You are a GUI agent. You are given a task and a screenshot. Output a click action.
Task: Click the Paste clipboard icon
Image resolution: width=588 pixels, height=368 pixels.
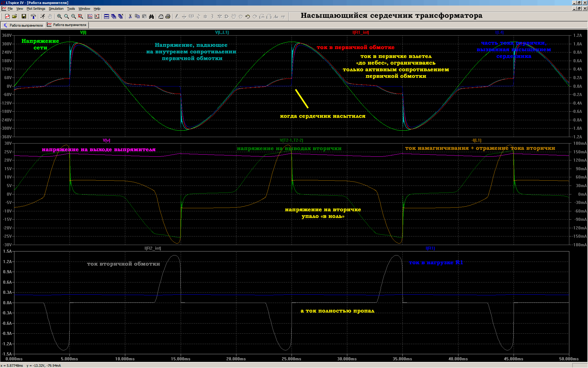[x=144, y=17]
